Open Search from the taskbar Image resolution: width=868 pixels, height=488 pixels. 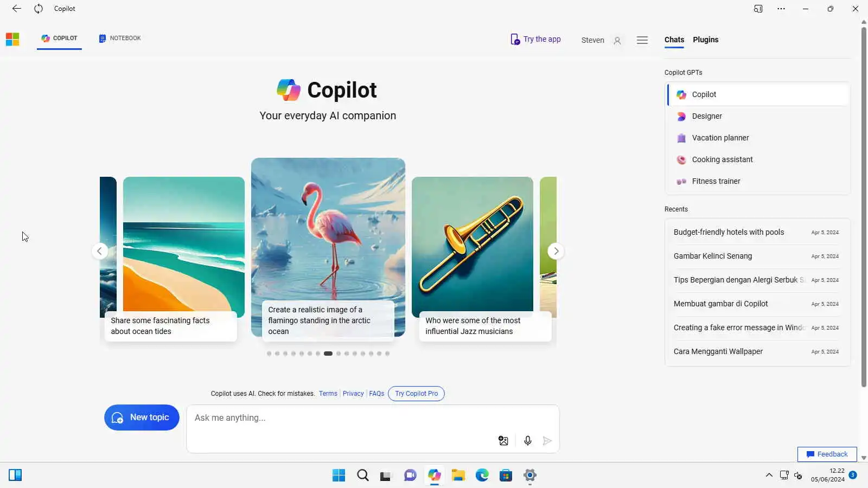(x=363, y=476)
